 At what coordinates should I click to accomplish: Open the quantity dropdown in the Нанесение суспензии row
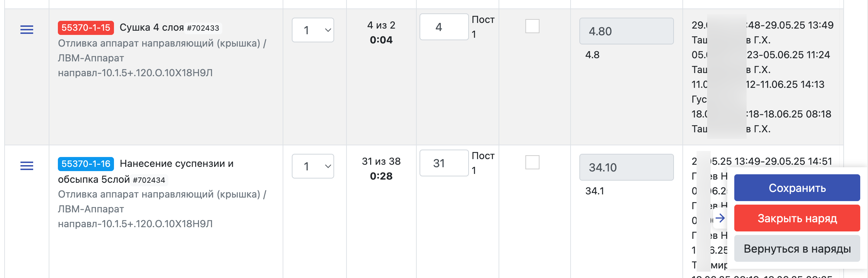tap(313, 166)
